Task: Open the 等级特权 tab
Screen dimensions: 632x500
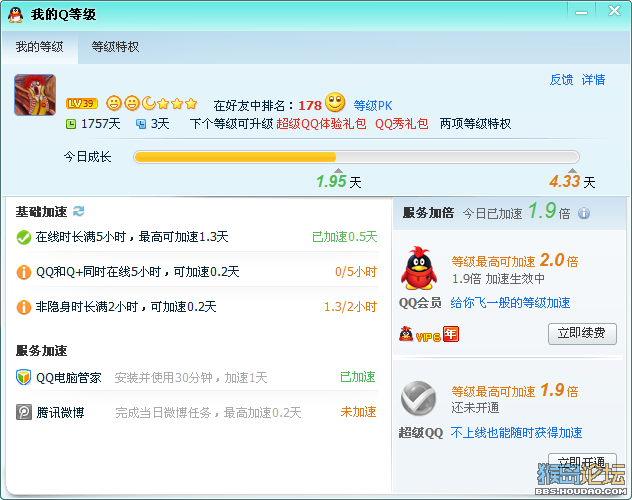Action: point(115,47)
